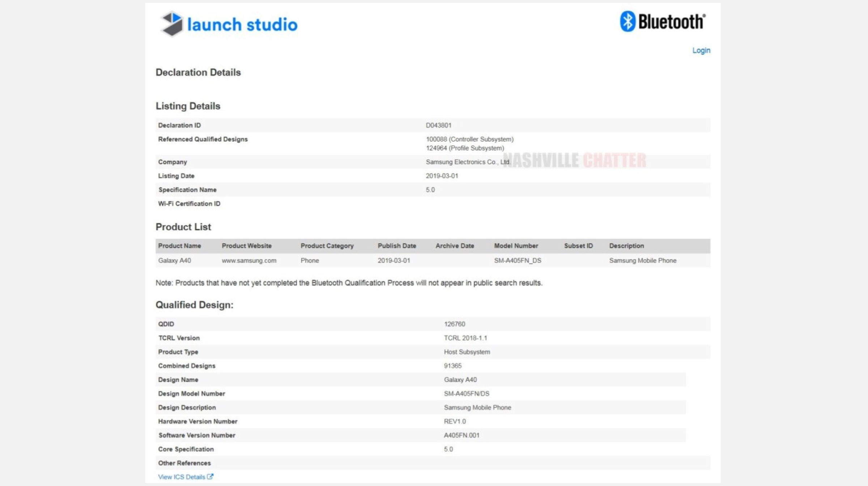Viewport: 868px width, 486px height.
Task: Click the Combined Designs value 91365
Action: [x=452, y=366]
